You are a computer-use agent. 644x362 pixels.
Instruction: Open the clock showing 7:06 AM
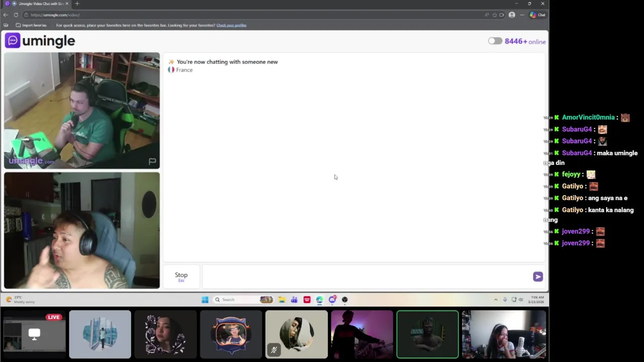536,300
